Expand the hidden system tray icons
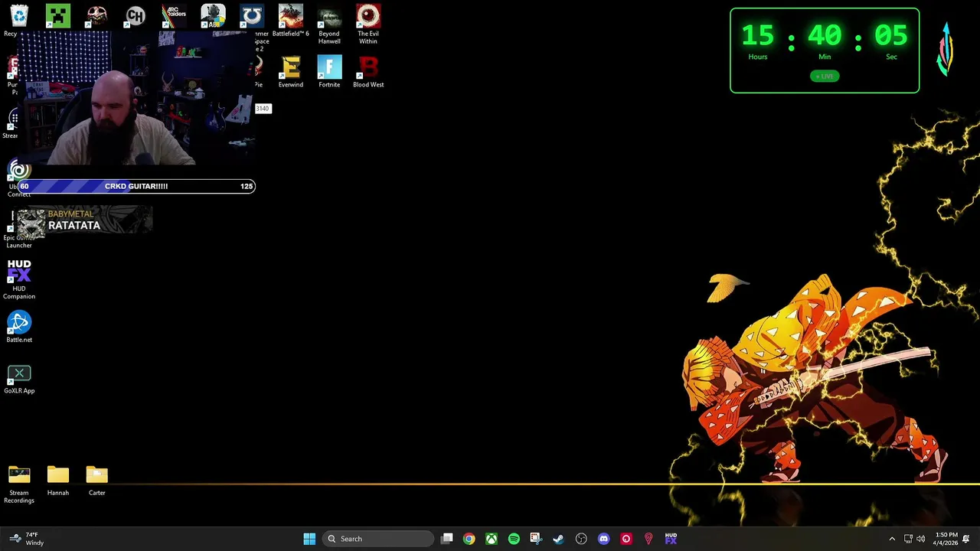The height and width of the screenshot is (551, 980). tap(892, 539)
